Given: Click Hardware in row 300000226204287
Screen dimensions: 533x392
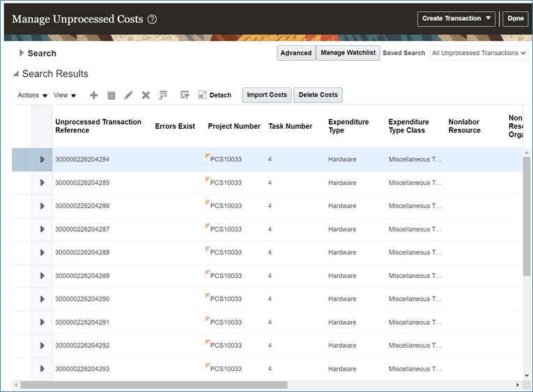Looking at the screenshot, I should click(342, 229).
